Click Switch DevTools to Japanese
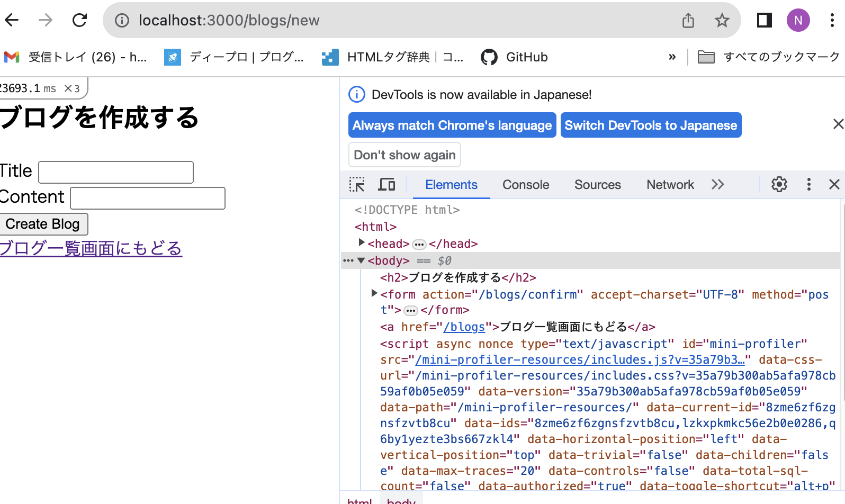 click(x=651, y=125)
